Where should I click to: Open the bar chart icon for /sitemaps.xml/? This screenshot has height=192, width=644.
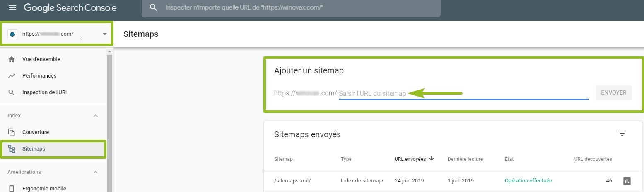[627, 181]
